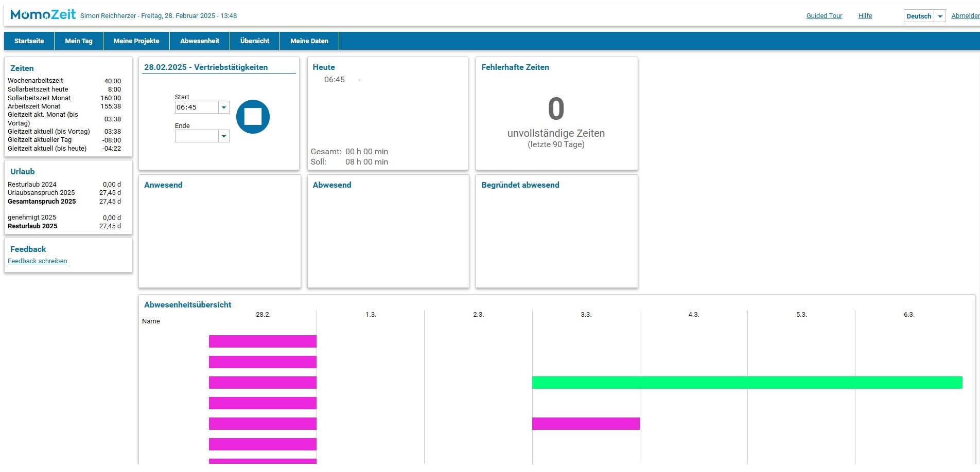Open the Start time dropdown

click(223, 107)
